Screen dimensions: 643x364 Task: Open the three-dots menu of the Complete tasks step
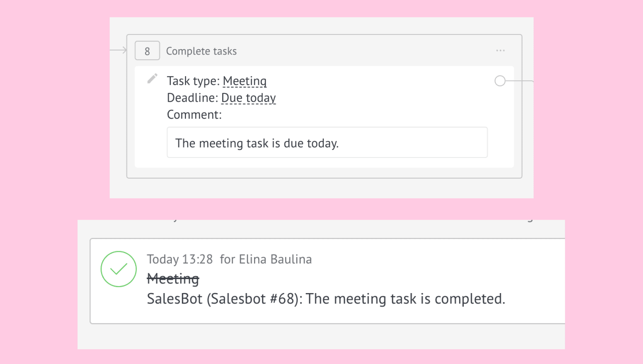click(x=500, y=51)
